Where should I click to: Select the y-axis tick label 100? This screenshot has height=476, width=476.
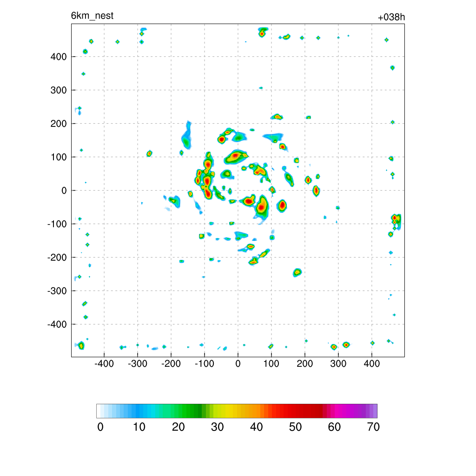click(59, 157)
